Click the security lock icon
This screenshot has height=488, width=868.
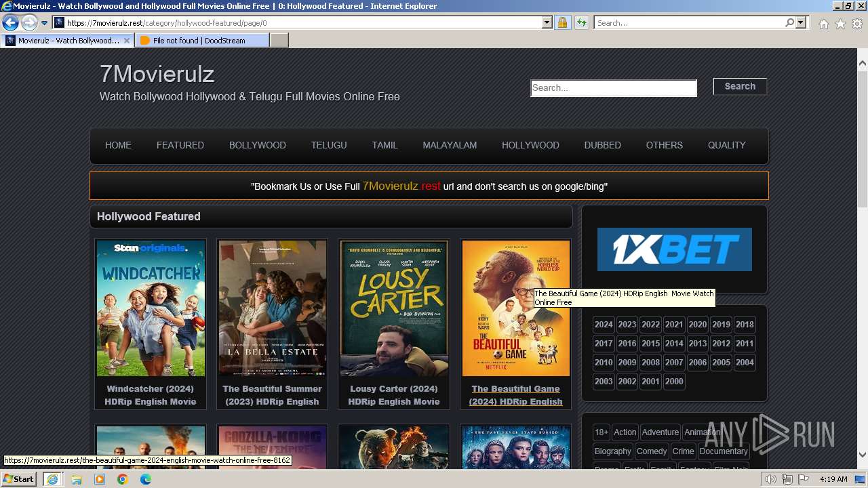pos(562,23)
